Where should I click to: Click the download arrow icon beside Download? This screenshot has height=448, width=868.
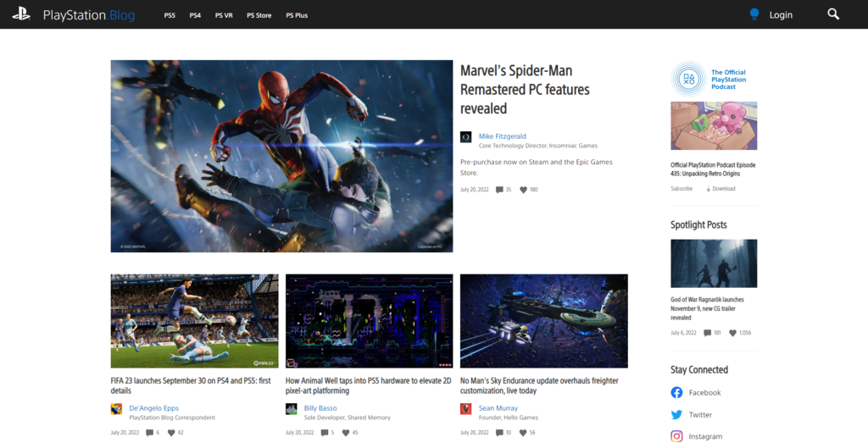tap(708, 189)
